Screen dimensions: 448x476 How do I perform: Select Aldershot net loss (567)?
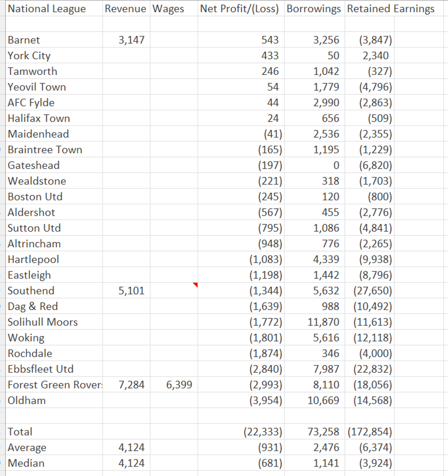[241, 212]
